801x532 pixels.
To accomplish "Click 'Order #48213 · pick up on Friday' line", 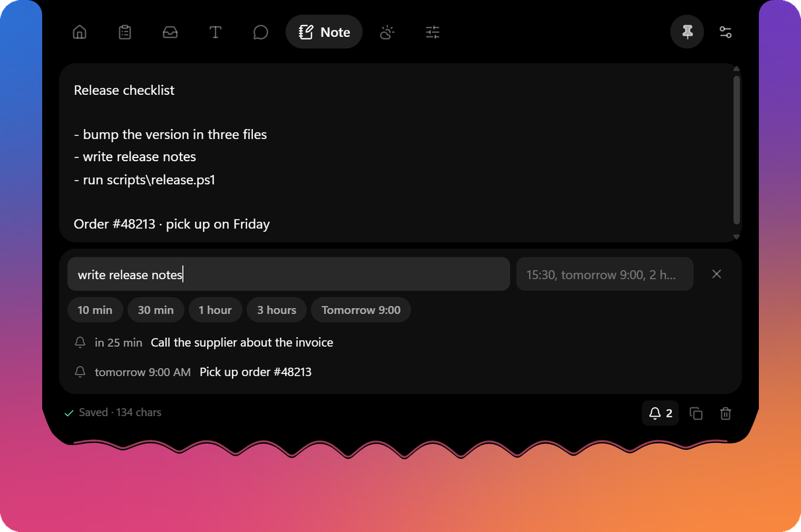I will point(172,224).
